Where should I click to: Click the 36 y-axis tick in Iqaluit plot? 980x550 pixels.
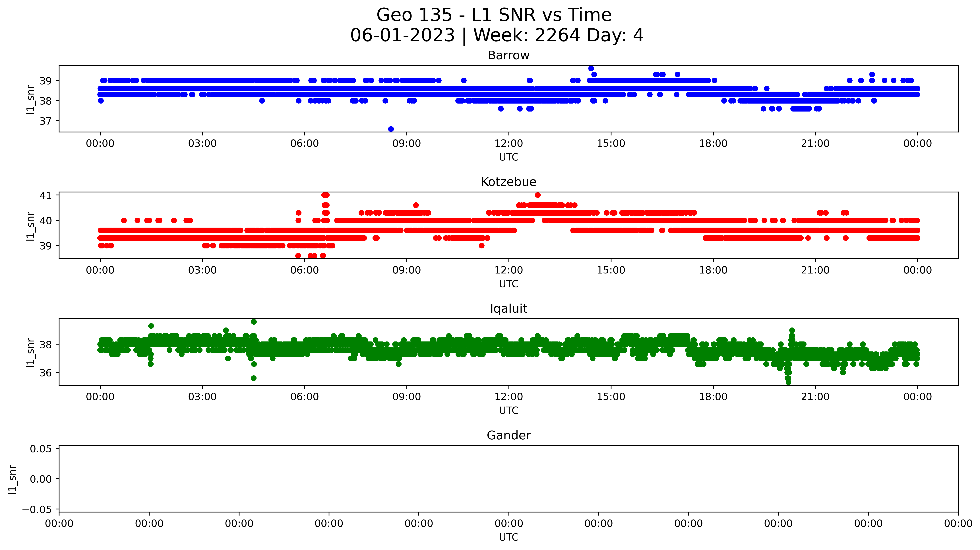(46, 373)
